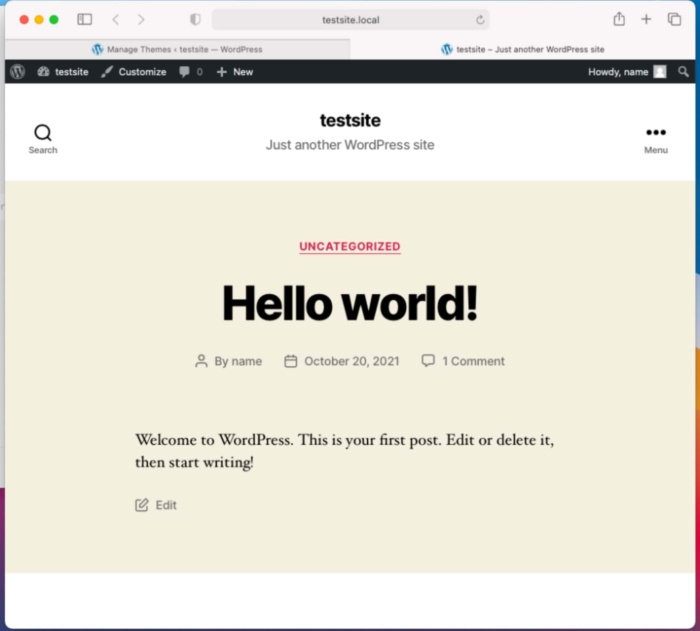
Task: Reload the page with the refresh icon
Action: (480, 20)
